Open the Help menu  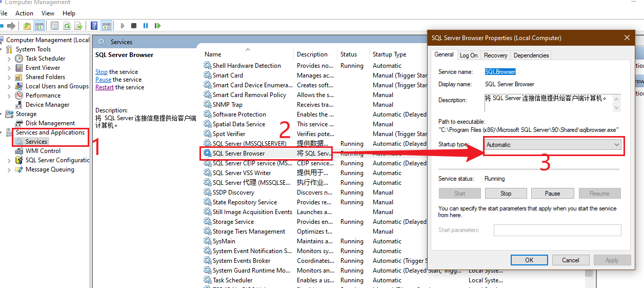pos(69,13)
